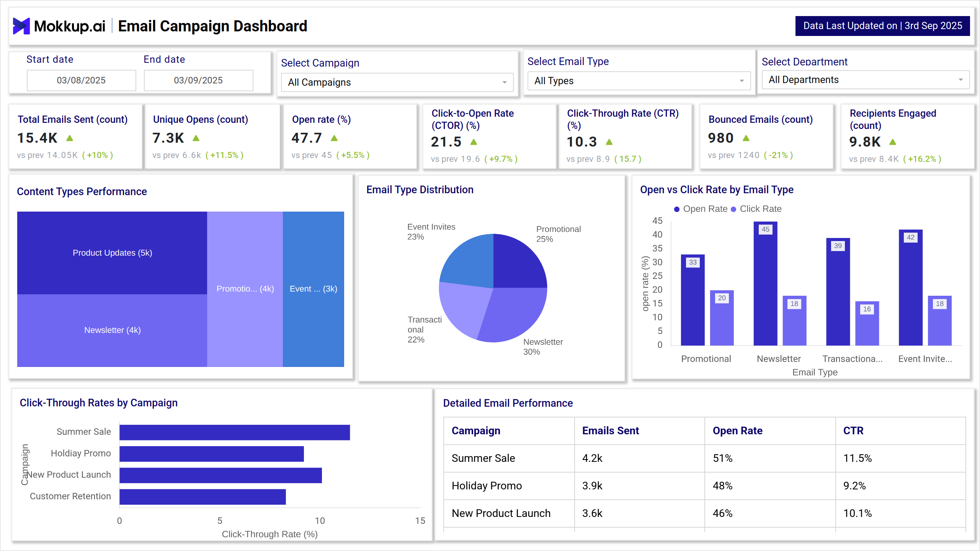Click the Email Type Distribution title

(420, 190)
